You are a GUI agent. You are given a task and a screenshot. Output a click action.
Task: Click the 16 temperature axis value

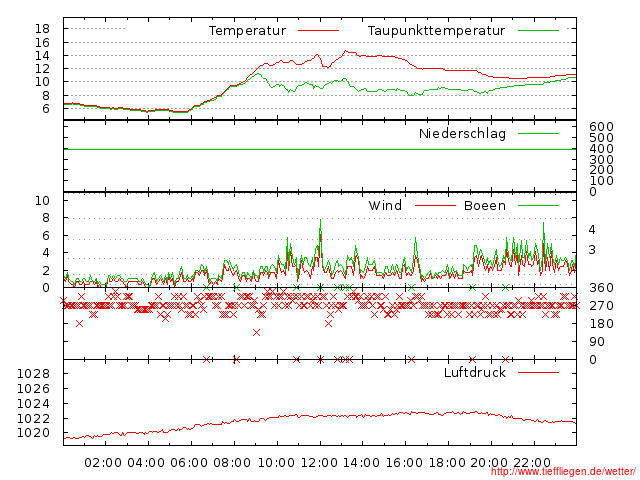[42, 42]
